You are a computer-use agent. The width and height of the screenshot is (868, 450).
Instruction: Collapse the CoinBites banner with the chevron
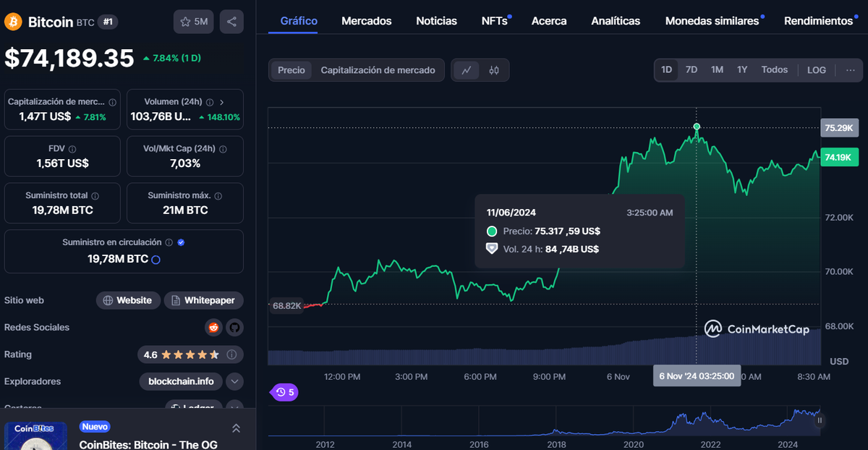coord(236,428)
